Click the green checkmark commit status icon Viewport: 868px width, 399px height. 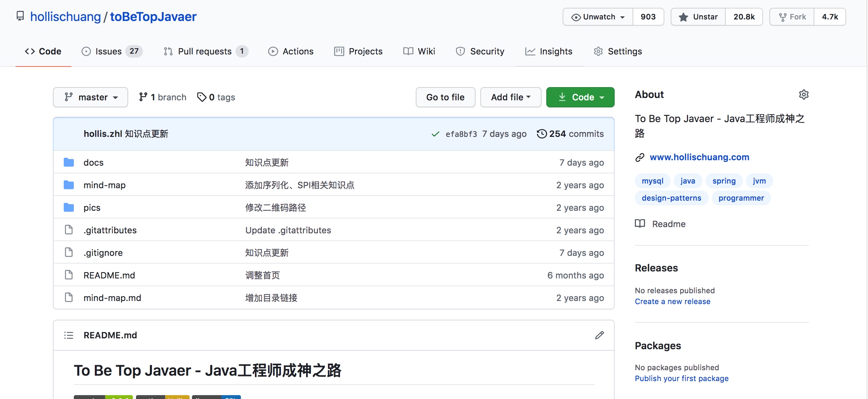pyautogui.click(x=435, y=134)
